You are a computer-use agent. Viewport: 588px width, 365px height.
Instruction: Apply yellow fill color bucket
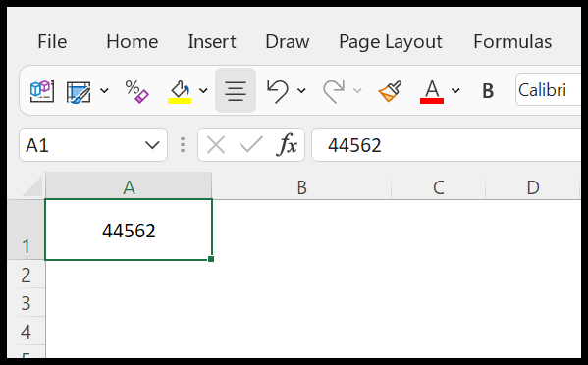pyautogui.click(x=180, y=91)
